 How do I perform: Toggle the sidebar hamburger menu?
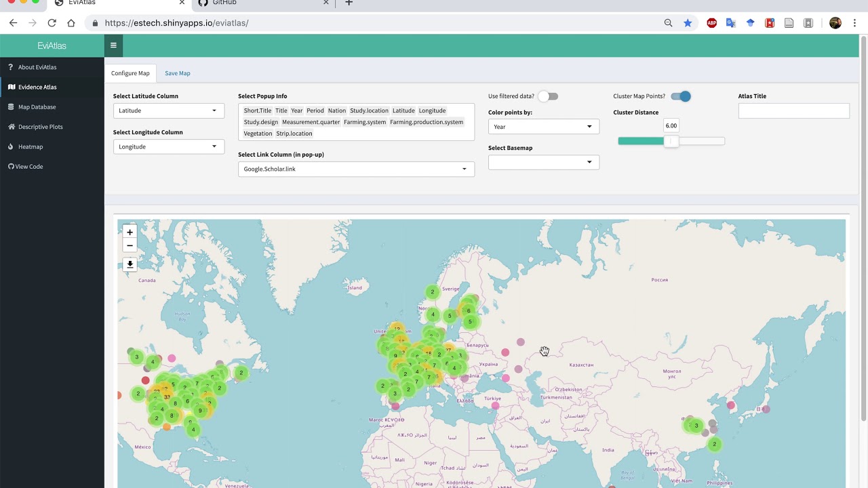tap(113, 45)
